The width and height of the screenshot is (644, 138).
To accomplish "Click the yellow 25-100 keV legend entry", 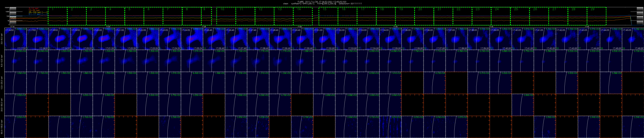I will 38,12.
